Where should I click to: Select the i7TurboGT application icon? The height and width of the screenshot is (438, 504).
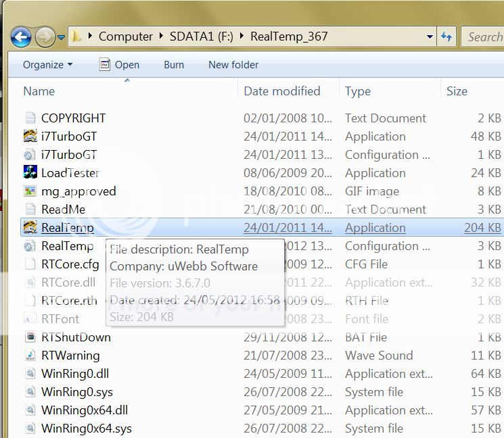pyautogui.click(x=30, y=136)
